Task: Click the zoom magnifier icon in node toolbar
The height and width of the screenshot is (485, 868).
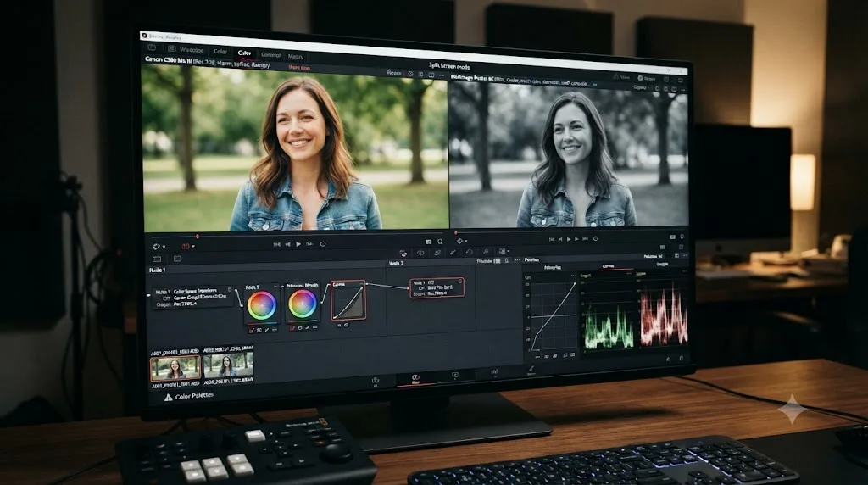Action: tap(486, 252)
